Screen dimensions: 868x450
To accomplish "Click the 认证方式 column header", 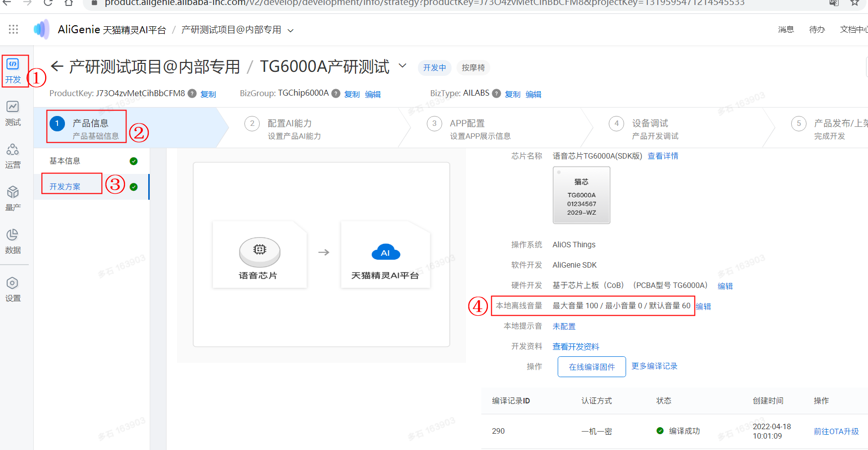I will (x=597, y=401).
